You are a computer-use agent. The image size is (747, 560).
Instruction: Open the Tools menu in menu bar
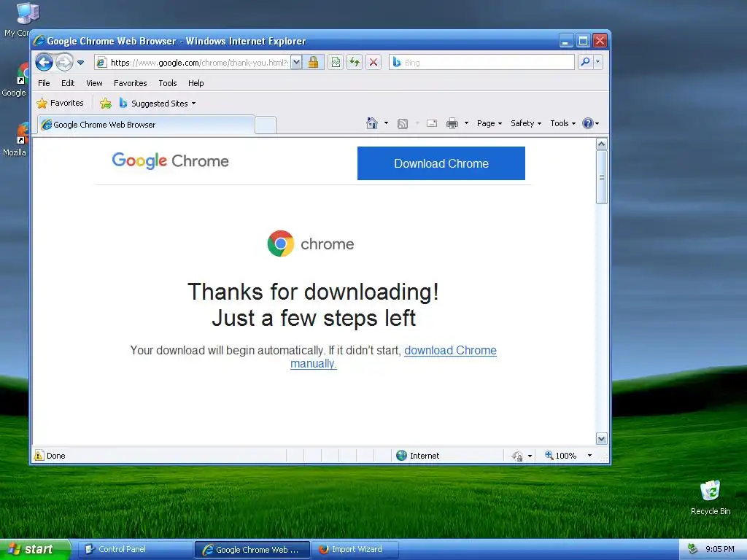[168, 83]
